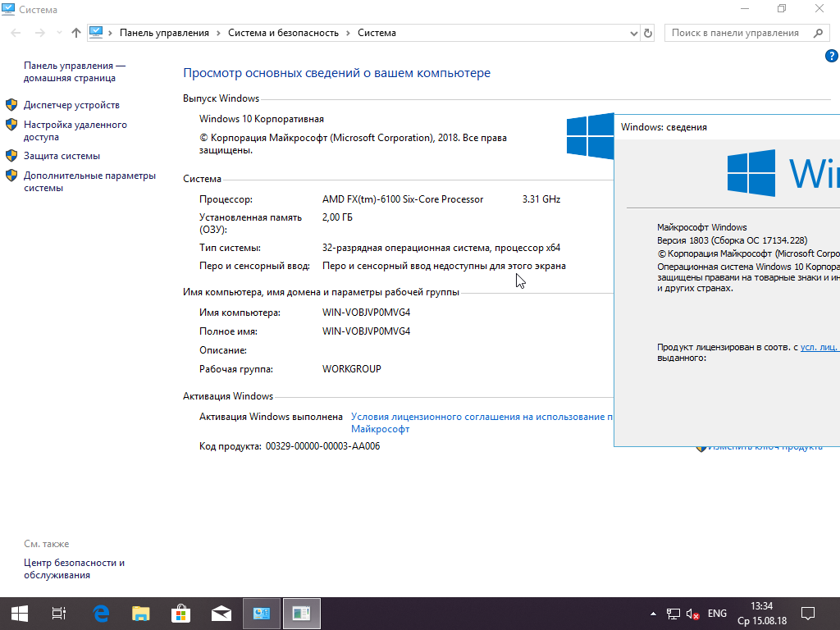
Task: Click the shield icon beside "Диспетчер устройств"
Action: tap(11, 104)
